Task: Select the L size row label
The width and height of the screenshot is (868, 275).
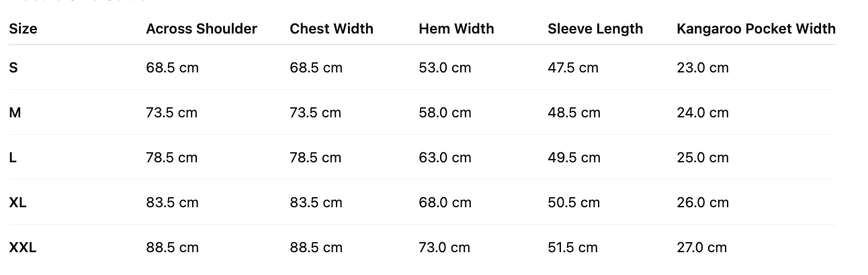Action: pos(13,158)
